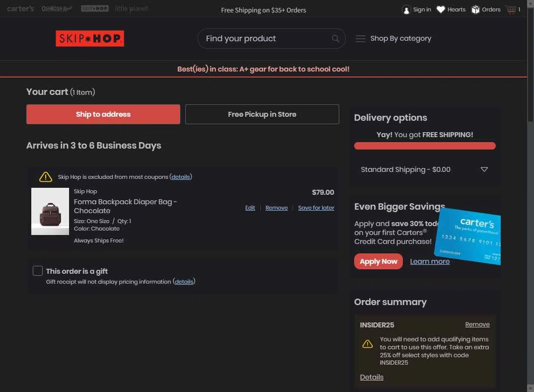Click the Find your product search field
Viewport: 534px width, 392px height.
click(x=271, y=38)
